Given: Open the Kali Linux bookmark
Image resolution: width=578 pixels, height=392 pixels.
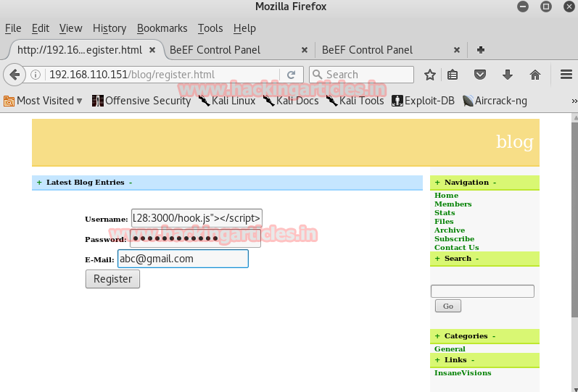Looking at the screenshot, I should (227, 101).
